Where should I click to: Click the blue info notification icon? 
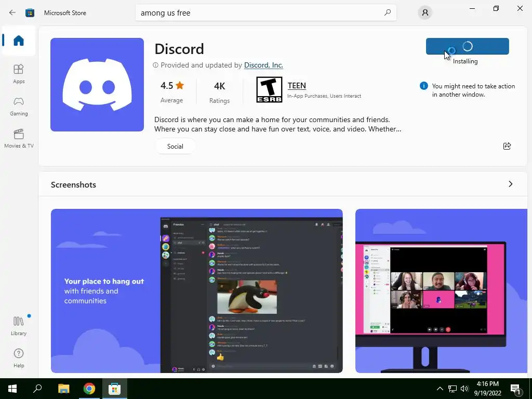(x=423, y=86)
